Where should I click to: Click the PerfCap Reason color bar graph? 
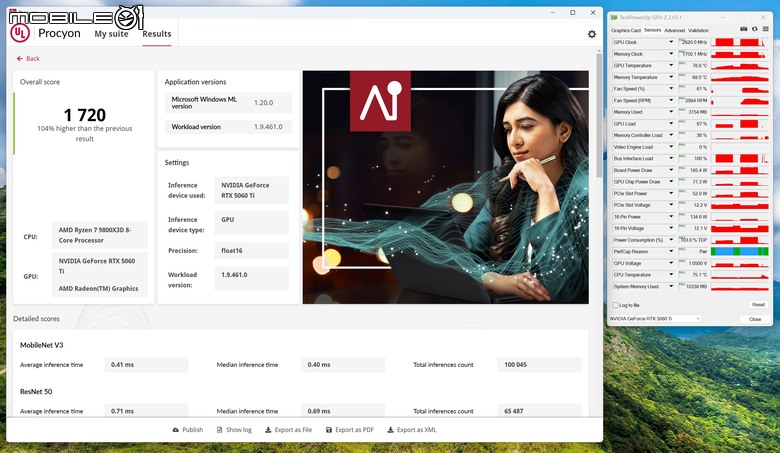(x=740, y=252)
